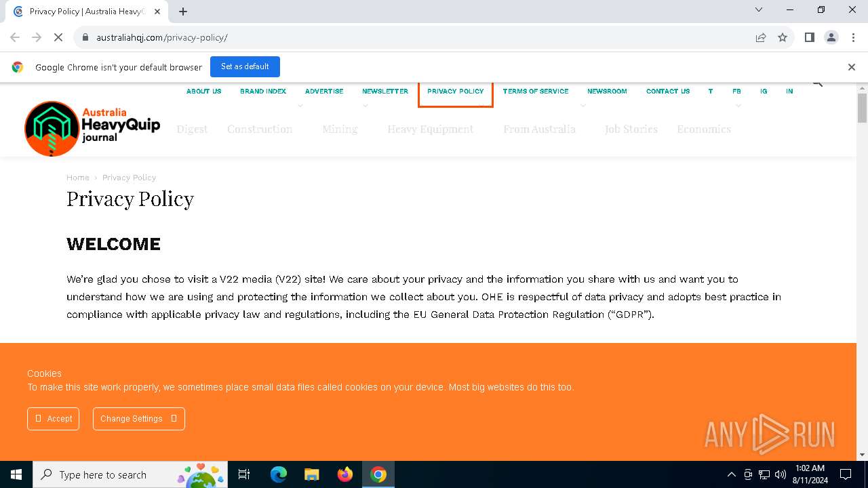The width and height of the screenshot is (868, 488).
Task: Close the Privacy Policy tab
Action: (157, 12)
